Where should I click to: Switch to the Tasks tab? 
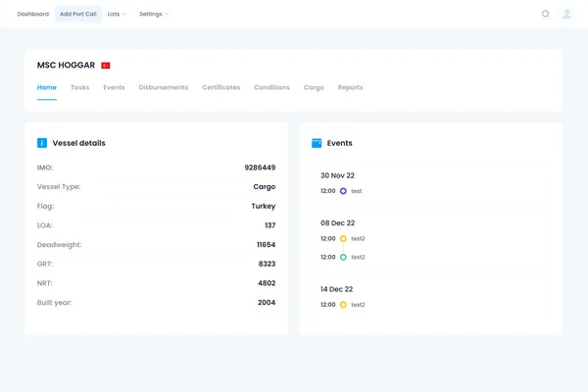[x=79, y=87]
